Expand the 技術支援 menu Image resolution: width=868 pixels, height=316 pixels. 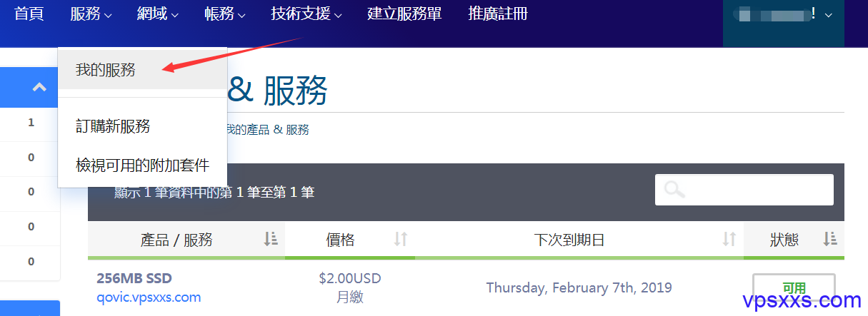(x=306, y=14)
